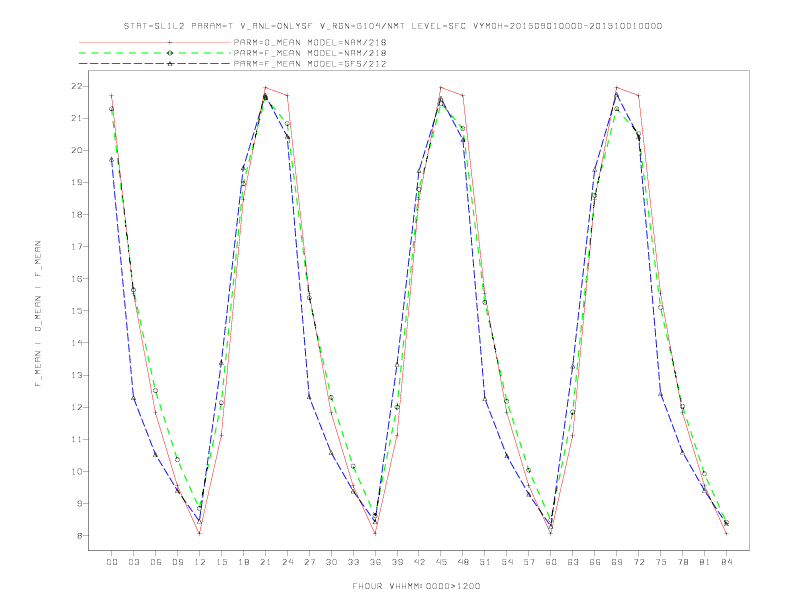Click x-axis forecast hour 48
The width and height of the screenshot is (792, 612).
463,562
